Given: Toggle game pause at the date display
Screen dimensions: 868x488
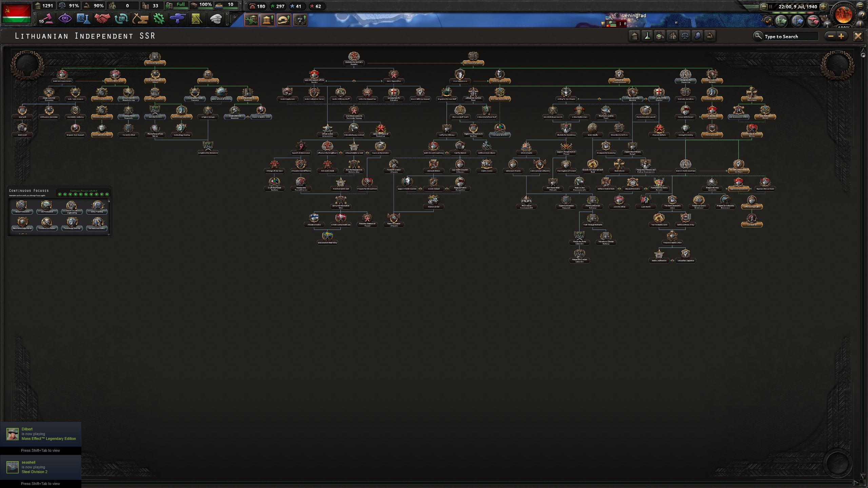Looking at the screenshot, I should 798,6.
